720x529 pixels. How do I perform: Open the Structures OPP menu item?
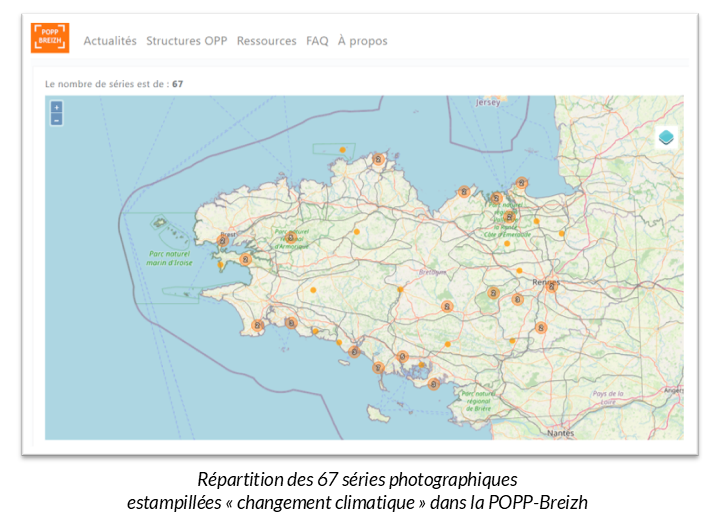coord(186,41)
